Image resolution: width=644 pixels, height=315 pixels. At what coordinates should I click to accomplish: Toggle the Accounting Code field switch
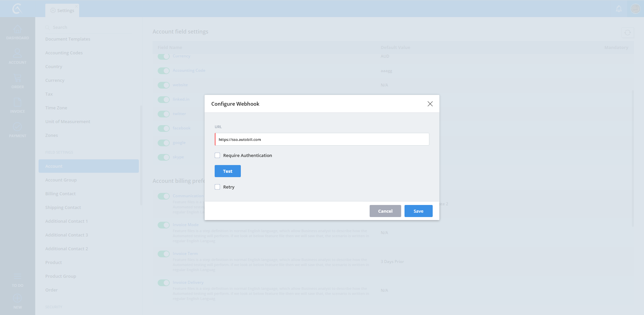(x=164, y=71)
